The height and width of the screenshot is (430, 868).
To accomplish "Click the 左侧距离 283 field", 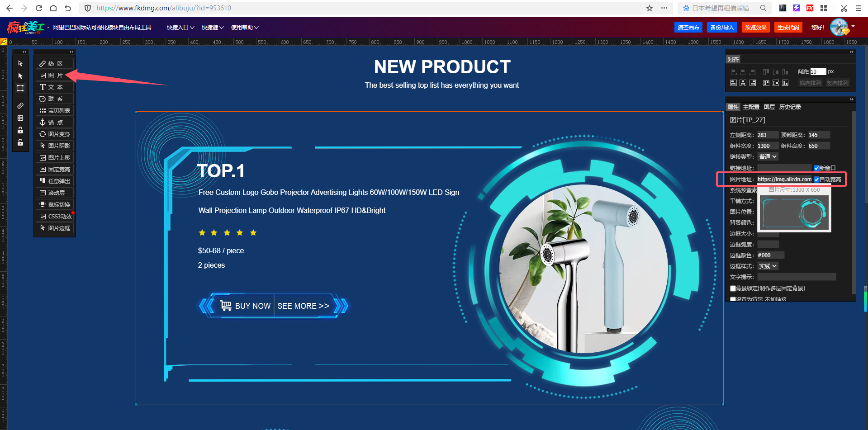I will coord(768,135).
